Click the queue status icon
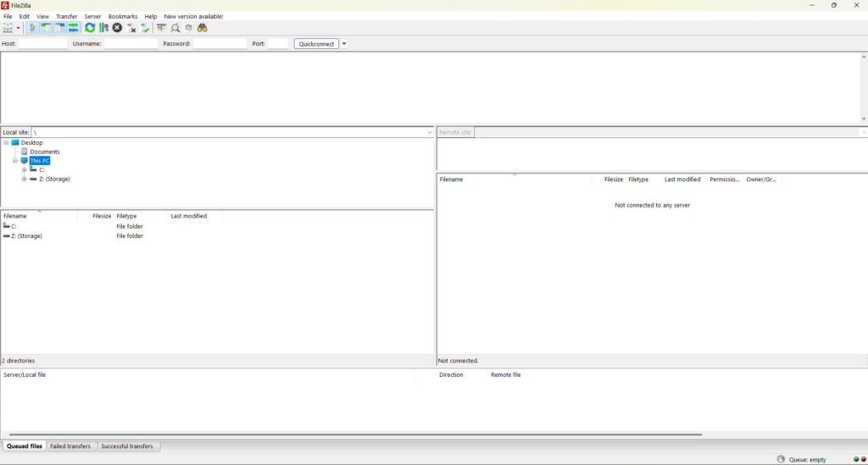Screen dimensions: 868x465 point(781,459)
